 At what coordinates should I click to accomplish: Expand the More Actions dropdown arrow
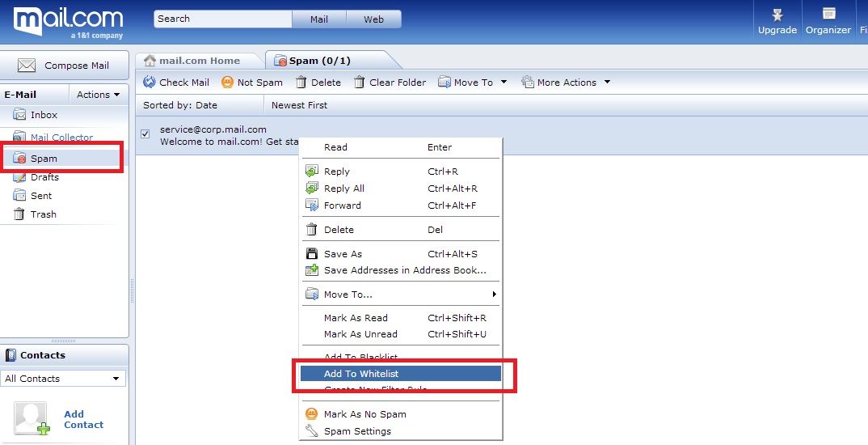coord(607,82)
